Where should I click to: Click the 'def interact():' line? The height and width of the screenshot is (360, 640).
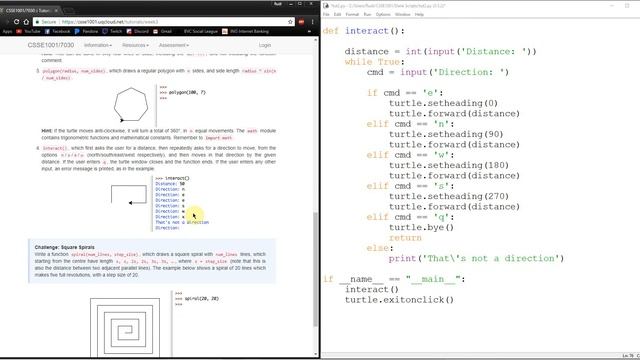click(363, 31)
